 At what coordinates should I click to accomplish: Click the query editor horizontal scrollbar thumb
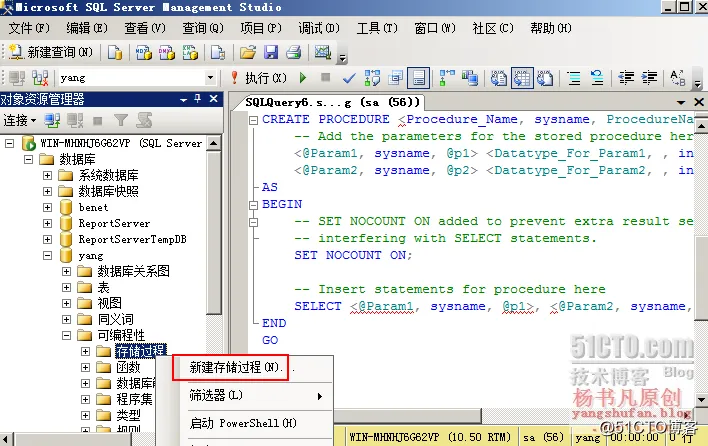tap(408, 414)
